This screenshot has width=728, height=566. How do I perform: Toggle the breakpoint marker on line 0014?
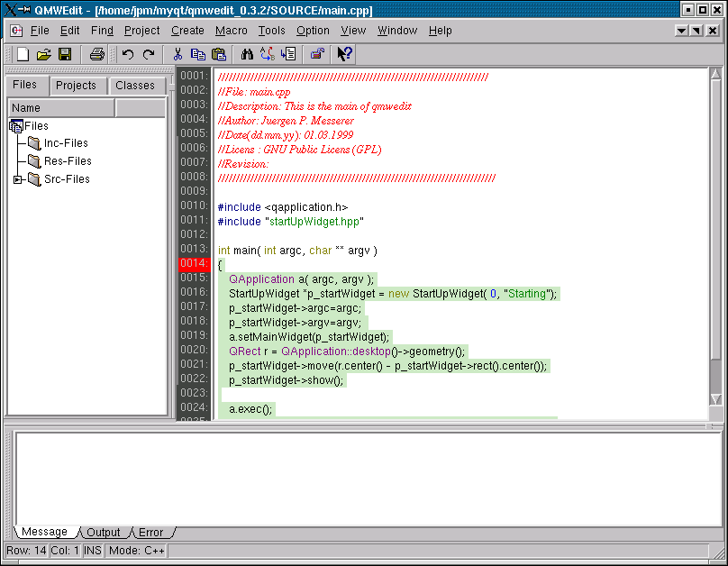pos(194,263)
